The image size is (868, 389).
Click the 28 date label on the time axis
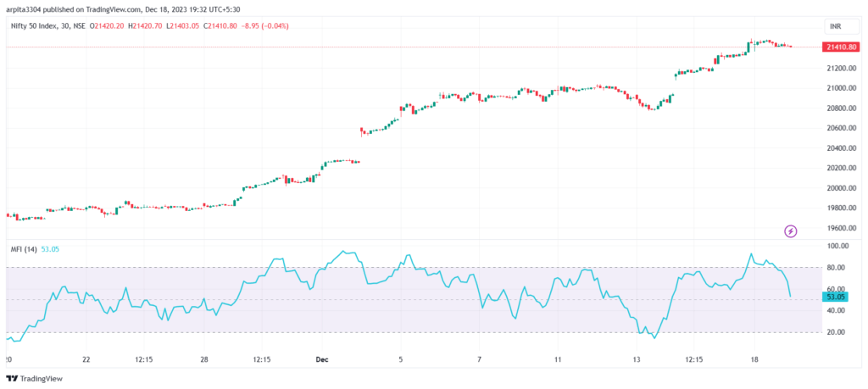coord(204,359)
